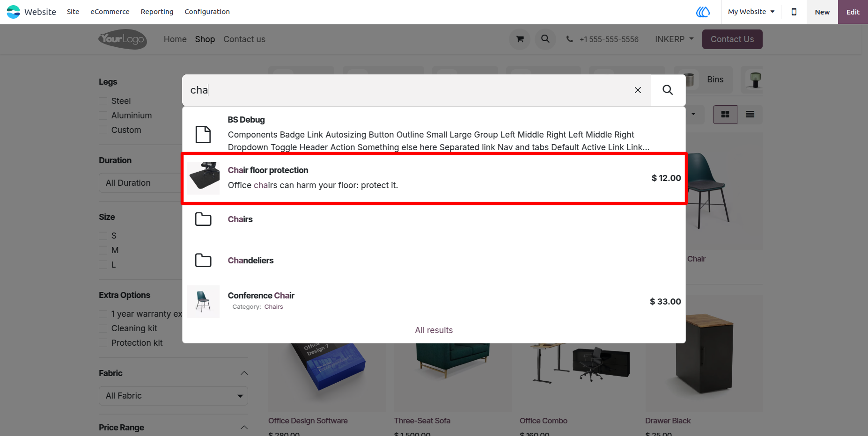Click the phone icon beside +1 555-555-5556
This screenshot has height=436, width=868.
tap(569, 39)
